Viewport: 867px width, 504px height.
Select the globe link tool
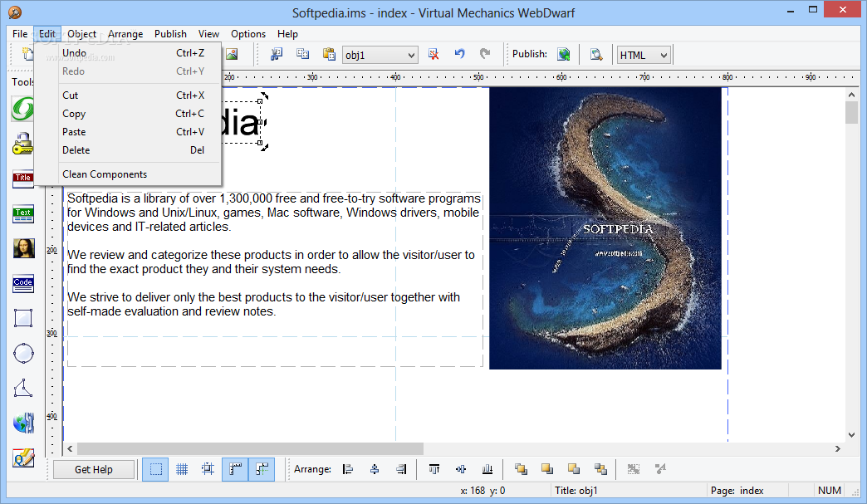coord(23,423)
